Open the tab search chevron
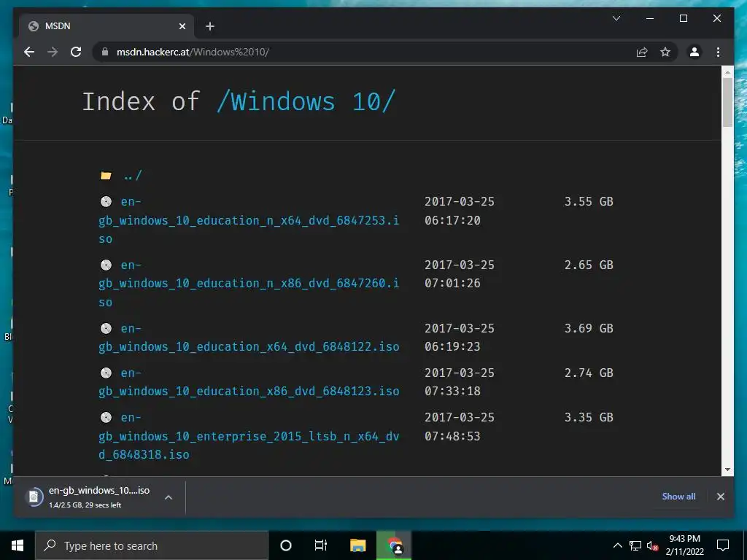The width and height of the screenshot is (747, 560). click(616, 18)
